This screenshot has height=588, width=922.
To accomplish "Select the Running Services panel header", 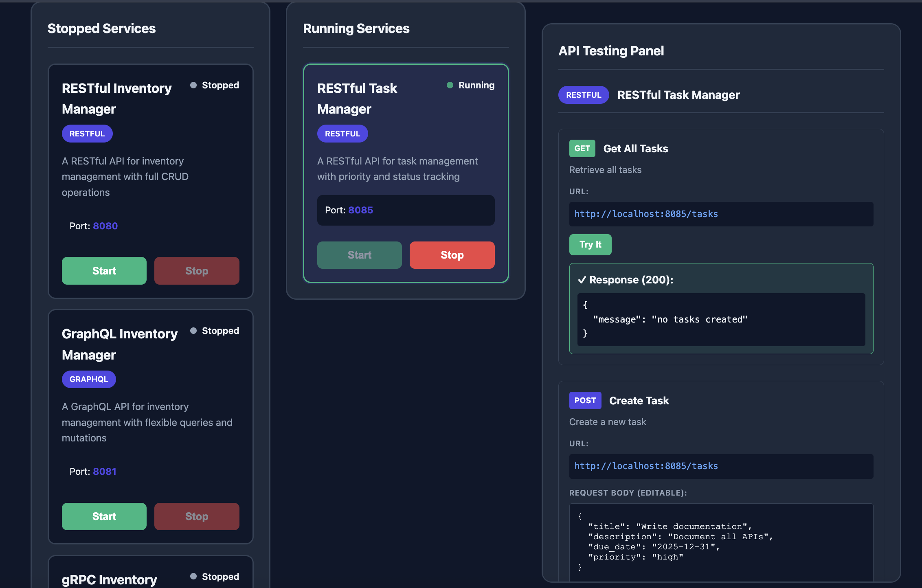I will pyautogui.click(x=356, y=29).
